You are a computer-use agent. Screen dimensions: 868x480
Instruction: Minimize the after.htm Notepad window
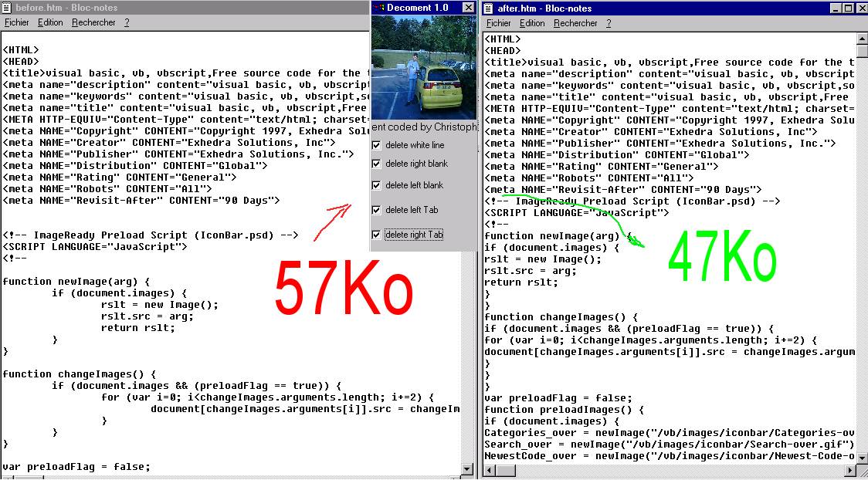[837, 8]
